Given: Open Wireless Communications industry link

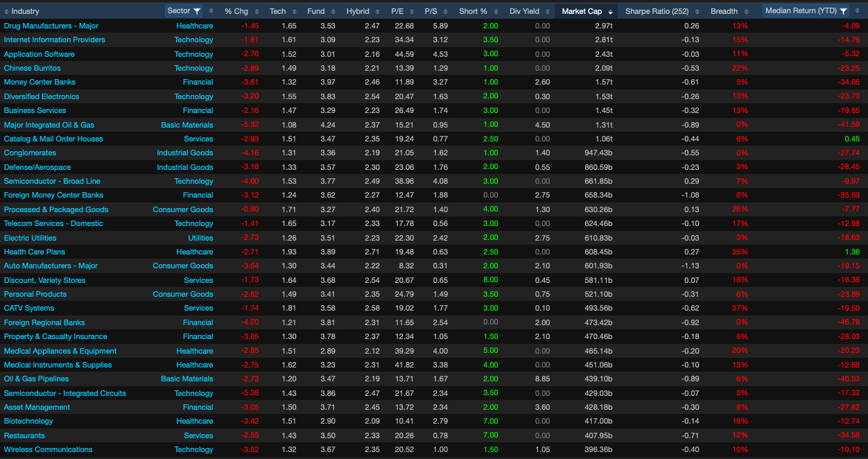Looking at the screenshot, I should [x=49, y=449].
